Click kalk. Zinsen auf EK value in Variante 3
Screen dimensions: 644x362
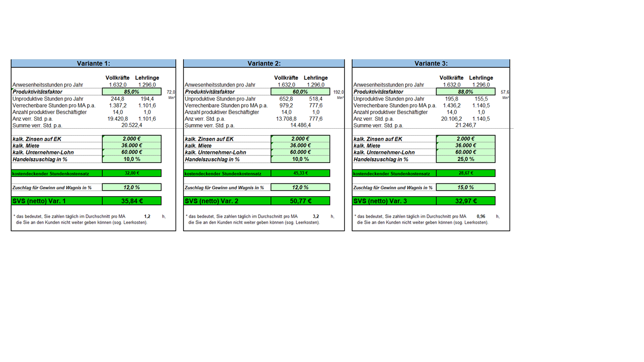pos(465,139)
